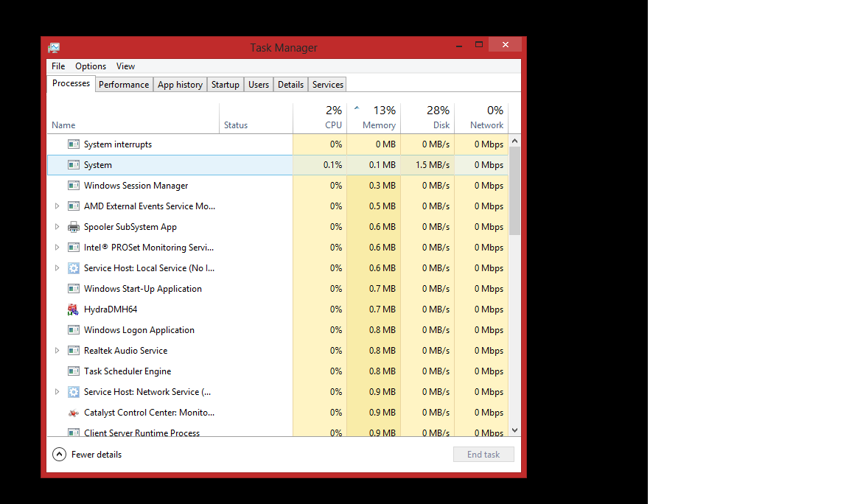
Task: Click the End task button
Action: 483,454
